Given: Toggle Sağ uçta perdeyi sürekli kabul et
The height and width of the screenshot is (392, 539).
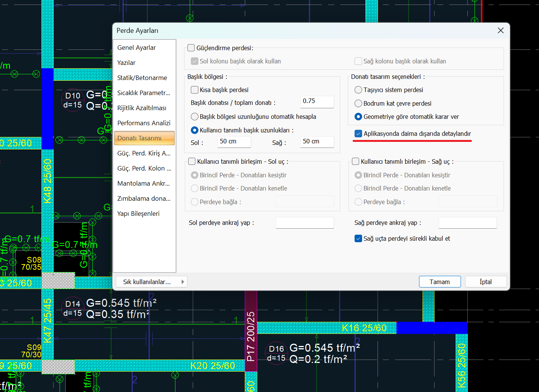Looking at the screenshot, I should tap(358, 238).
